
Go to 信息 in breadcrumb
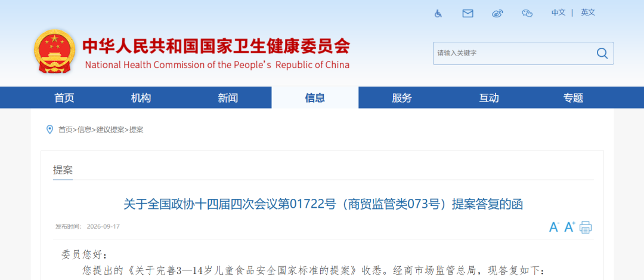[84, 130]
